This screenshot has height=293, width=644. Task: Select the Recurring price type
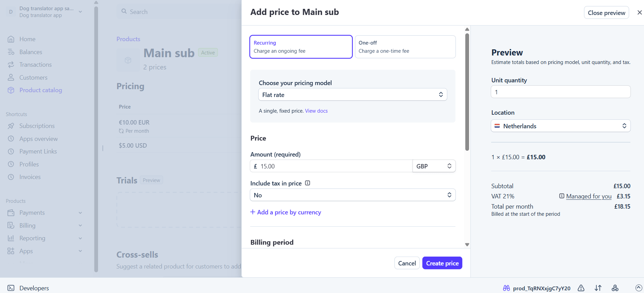point(301,47)
